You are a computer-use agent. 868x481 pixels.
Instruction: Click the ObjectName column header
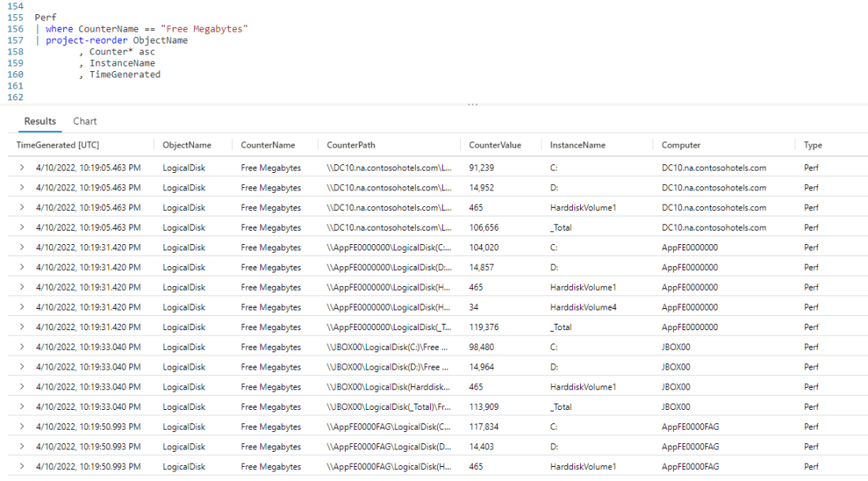coord(186,145)
